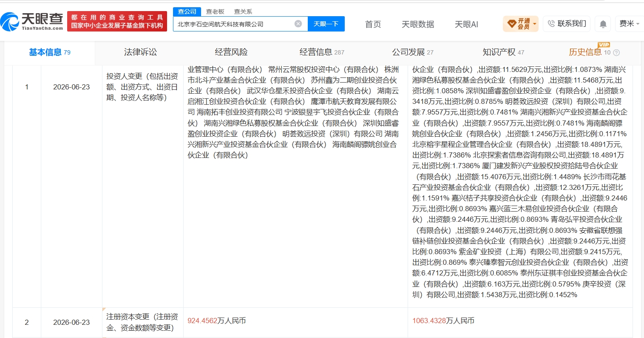
Task: Click the government fund promo banner
Action: [x=117, y=21]
